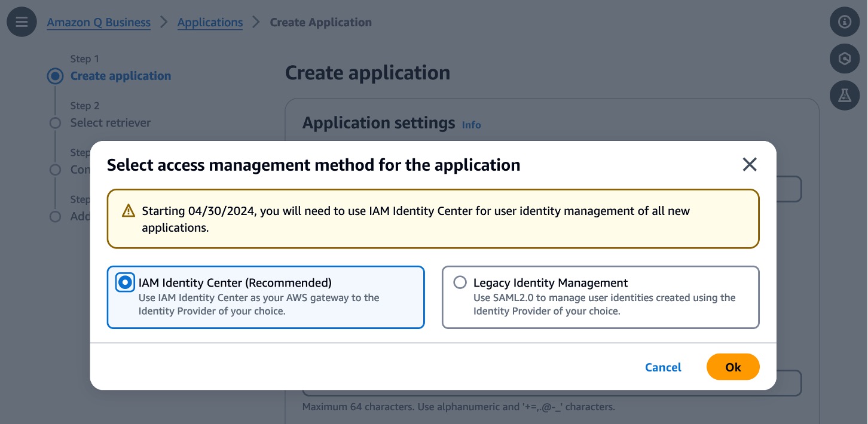Open the Applications breadcrumb link
This screenshot has width=868, height=424.
click(x=210, y=23)
